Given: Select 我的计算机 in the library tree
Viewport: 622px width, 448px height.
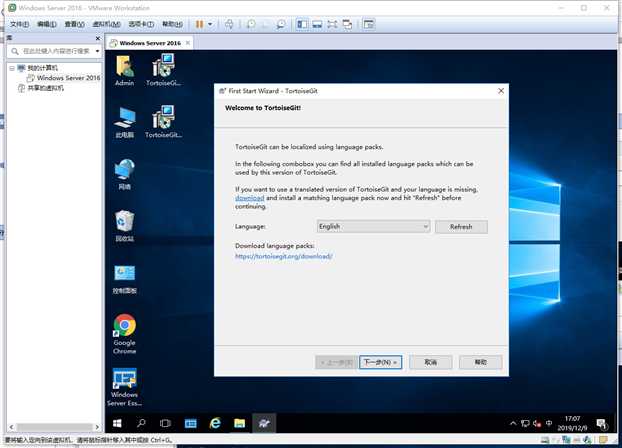Looking at the screenshot, I should 42,68.
